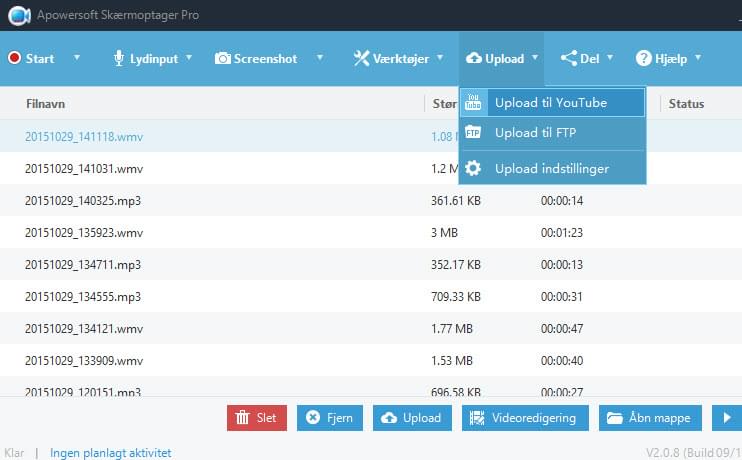
Task: Select file 20151029_141031.wmv
Action: pos(84,169)
